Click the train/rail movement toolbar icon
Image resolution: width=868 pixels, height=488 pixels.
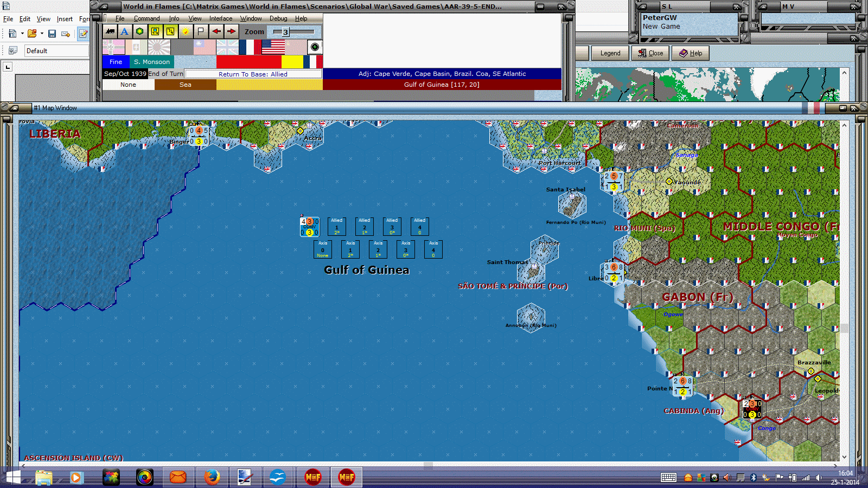[110, 31]
